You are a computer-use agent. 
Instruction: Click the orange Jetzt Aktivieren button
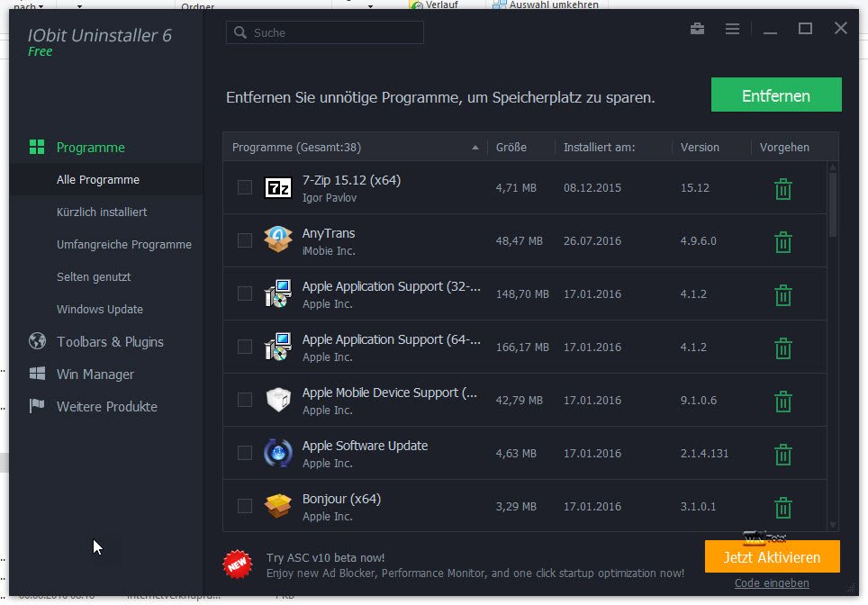click(x=772, y=556)
